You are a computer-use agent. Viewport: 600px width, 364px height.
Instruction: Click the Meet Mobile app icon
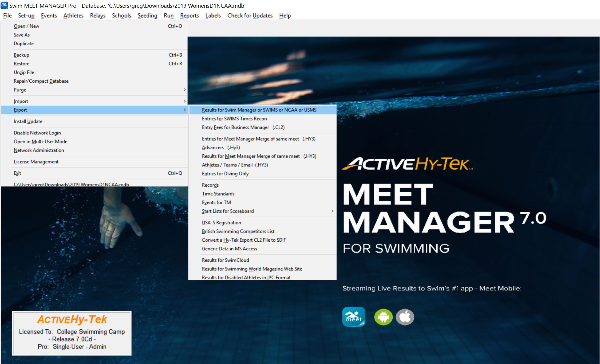(354, 317)
